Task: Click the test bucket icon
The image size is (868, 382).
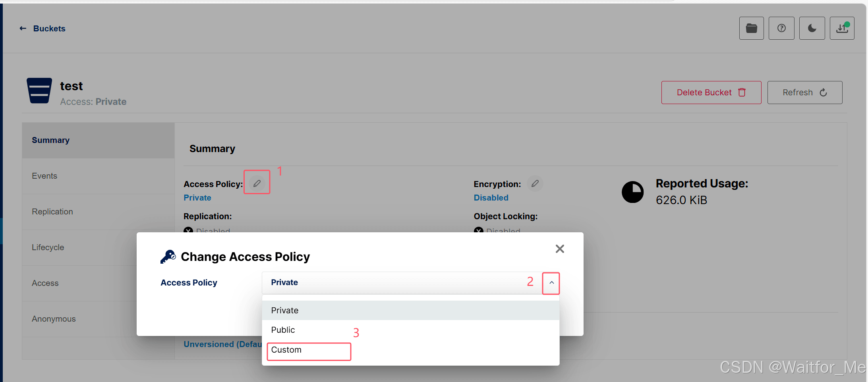Action: [x=39, y=91]
